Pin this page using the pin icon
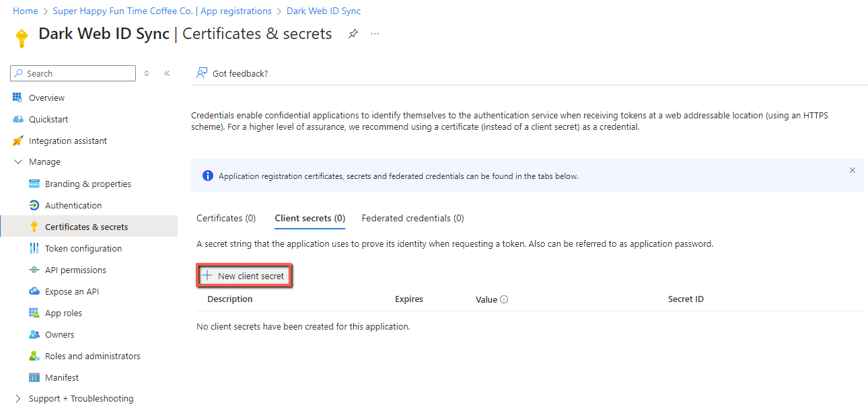 point(353,34)
